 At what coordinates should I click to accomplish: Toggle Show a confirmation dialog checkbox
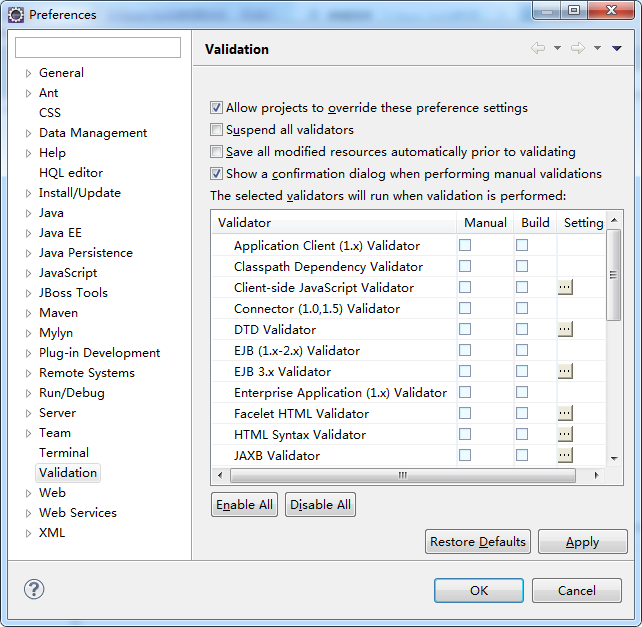[216, 174]
